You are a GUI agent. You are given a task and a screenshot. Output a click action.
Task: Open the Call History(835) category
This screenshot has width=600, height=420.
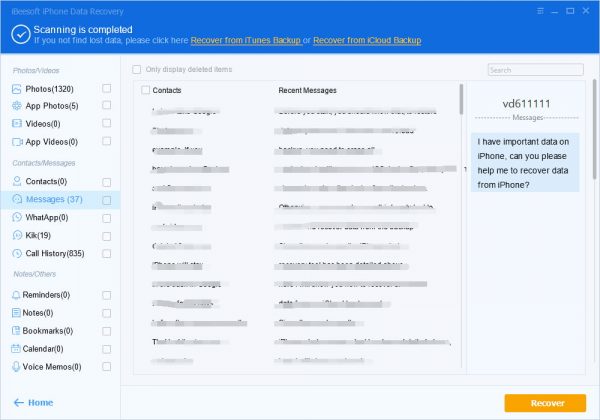(x=55, y=253)
